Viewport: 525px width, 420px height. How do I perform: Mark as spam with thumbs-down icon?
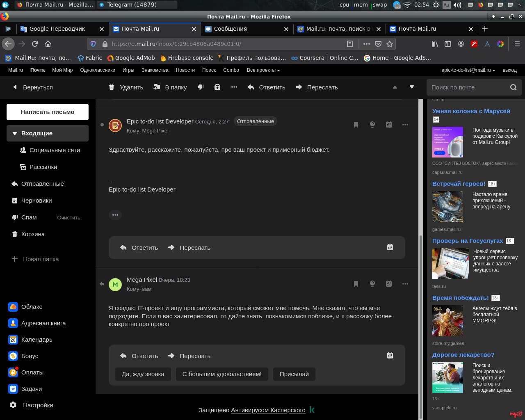201,87
